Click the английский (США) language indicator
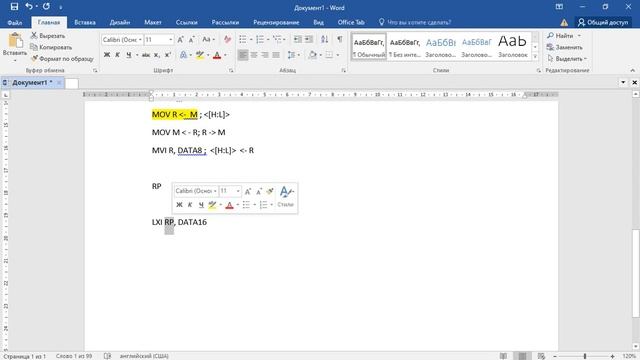This screenshot has height=360, width=640. (x=144, y=356)
